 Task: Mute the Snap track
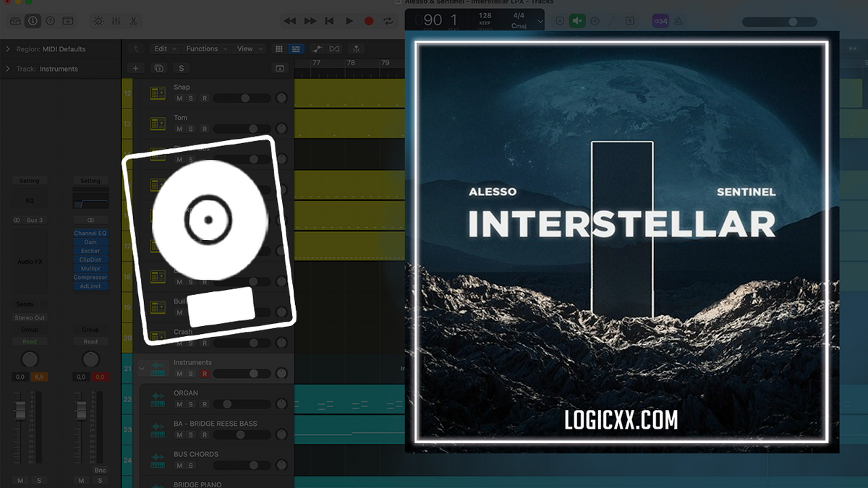pyautogui.click(x=179, y=98)
